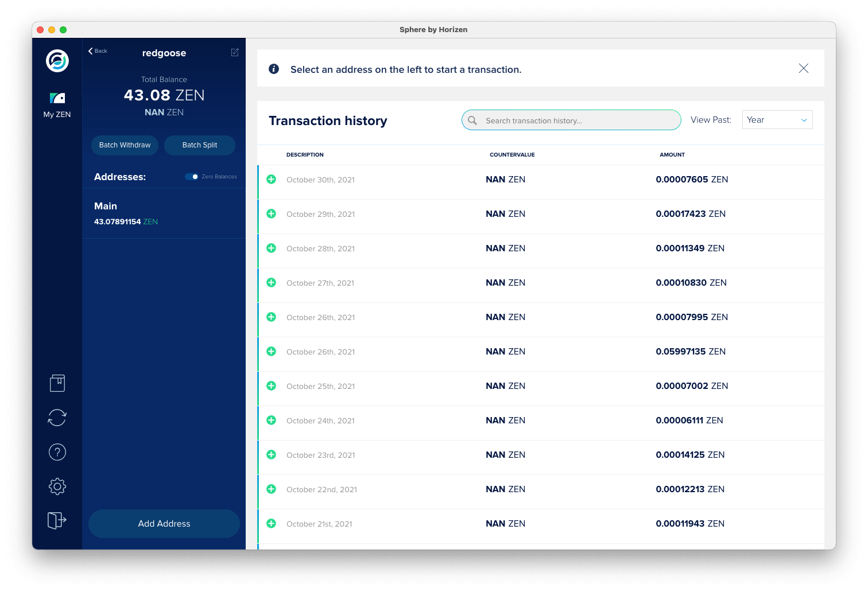Screen dimensions: 868x592
Task: Toggle the Zero Balances switch
Action: tap(192, 177)
